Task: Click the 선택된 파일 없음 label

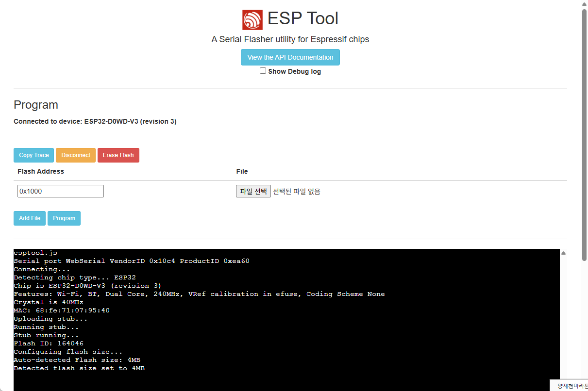Action: pyautogui.click(x=297, y=191)
